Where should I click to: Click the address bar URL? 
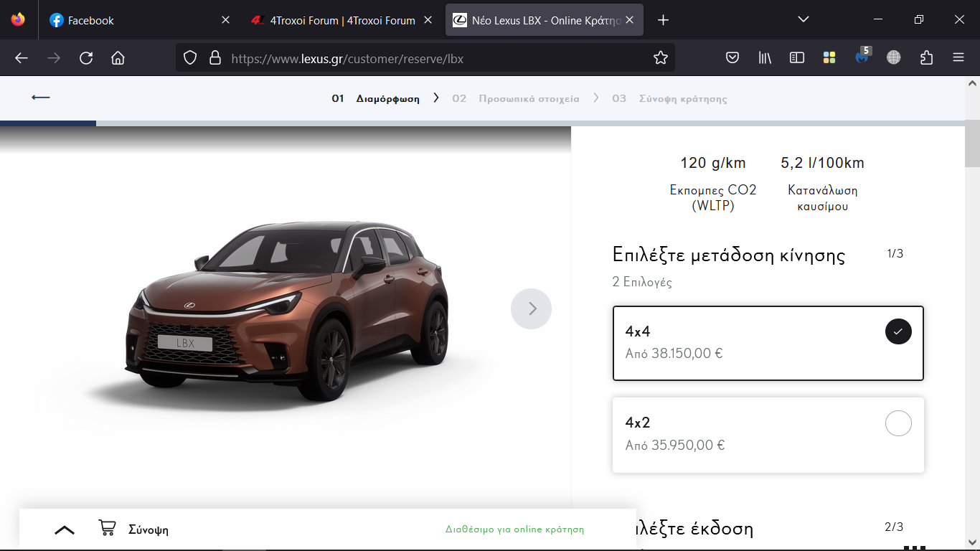[x=347, y=59]
